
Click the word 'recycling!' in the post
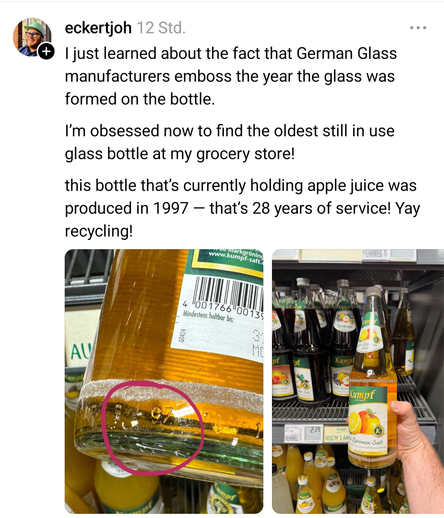click(x=99, y=231)
